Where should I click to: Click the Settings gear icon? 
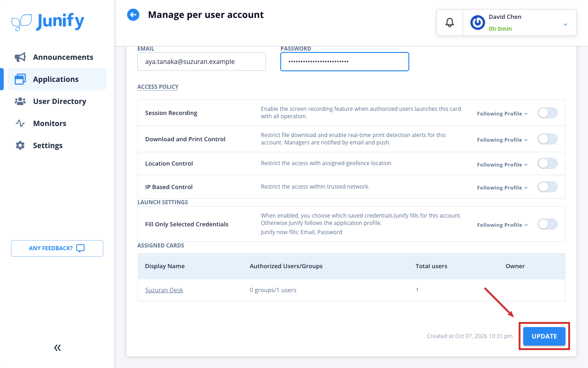(20, 145)
